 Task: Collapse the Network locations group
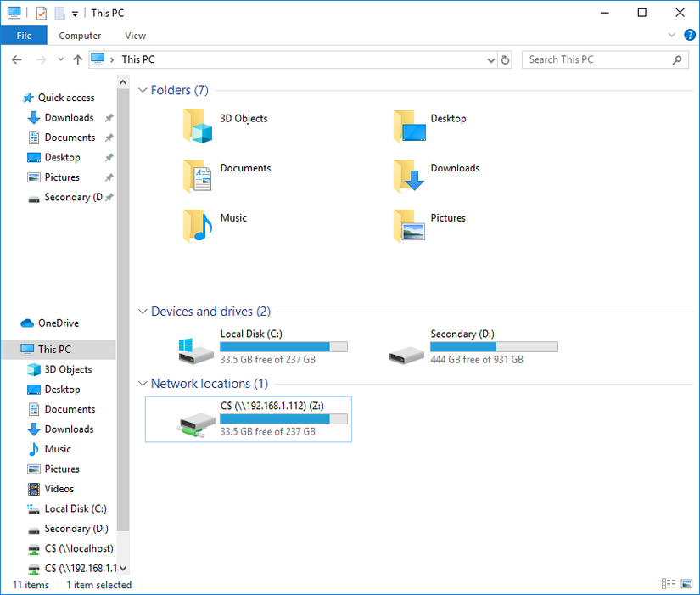pyautogui.click(x=143, y=384)
